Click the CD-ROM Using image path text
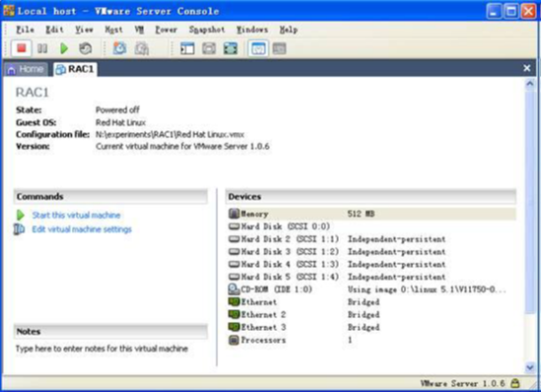Screen dimensions: 541x392 [426, 289]
